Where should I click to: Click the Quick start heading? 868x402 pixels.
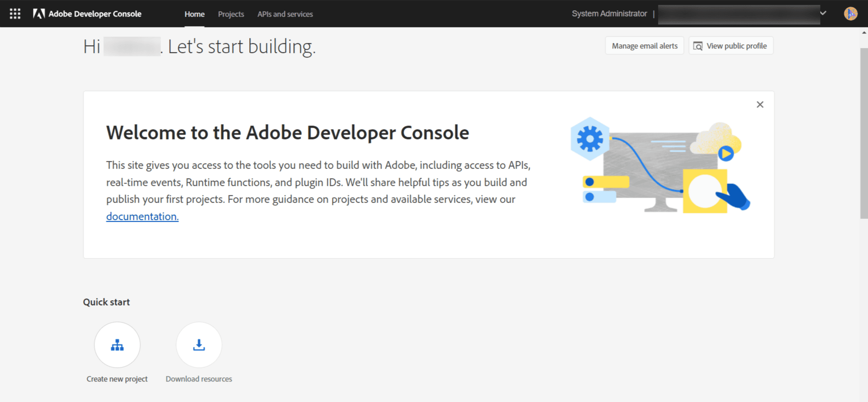point(106,302)
